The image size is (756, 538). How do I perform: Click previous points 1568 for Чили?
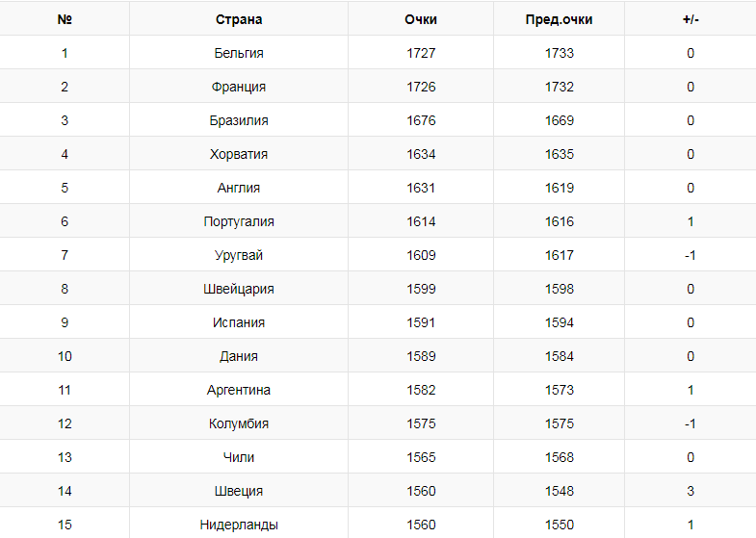[559, 457]
